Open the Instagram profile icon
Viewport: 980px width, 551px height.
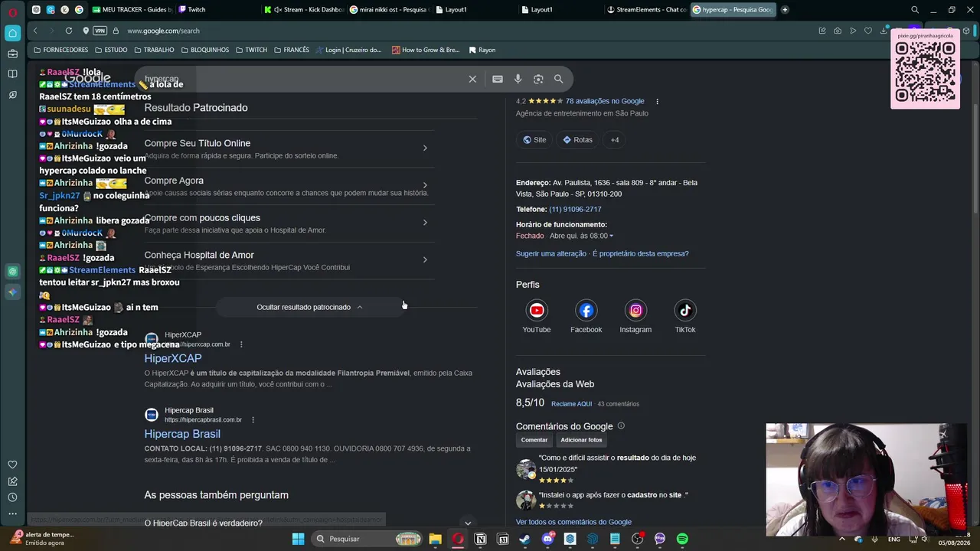click(x=635, y=310)
